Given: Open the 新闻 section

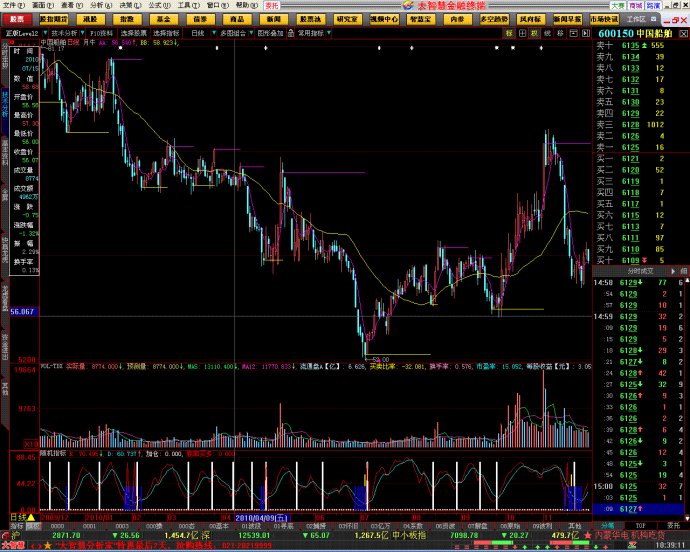Looking at the screenshot, I should pyautogui.click(x=274, y=19).
